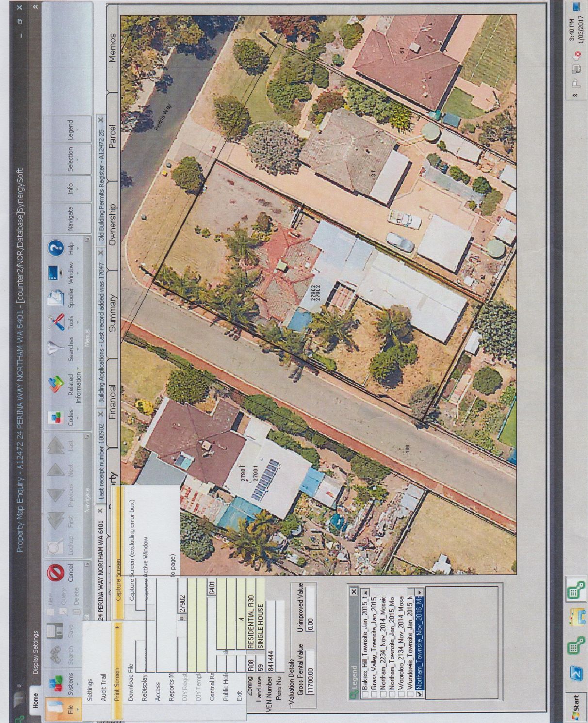The image size is (588, 723).
Task: Open the Codes menu icon
Action: 57,418
